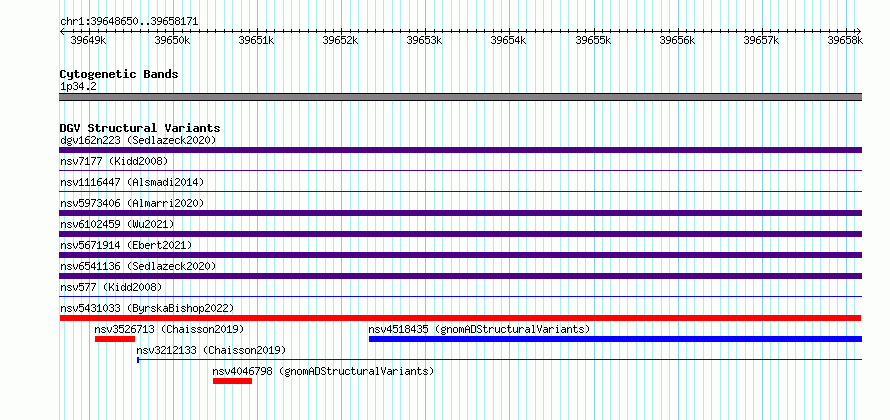Screen dimensions: 890x420
Task: Open the nsv3212133 (Chaisson2019) label
Action: coord(211,350)
